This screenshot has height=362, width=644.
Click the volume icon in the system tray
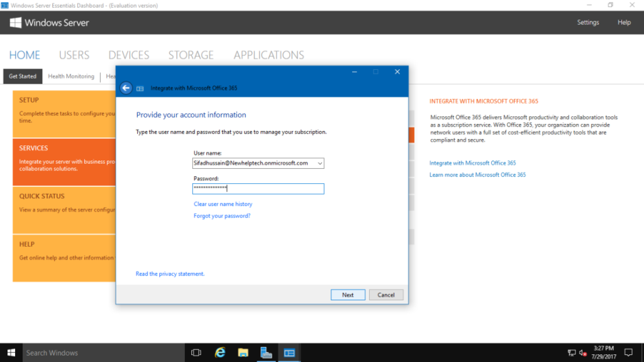(x=582, y=353)
